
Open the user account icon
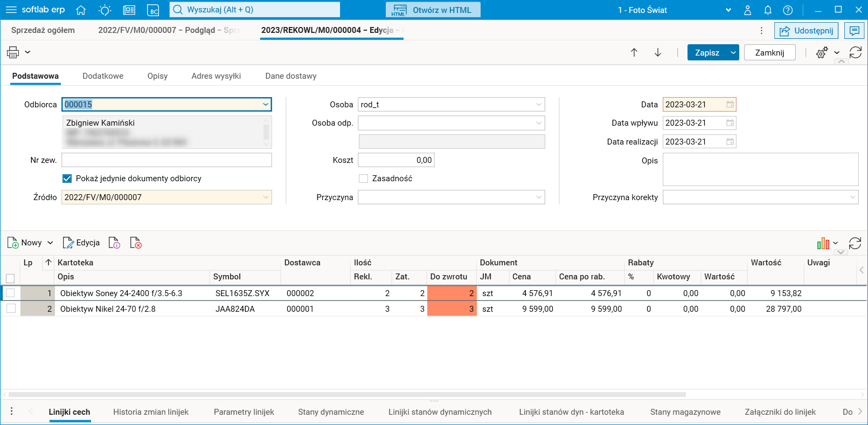tap(748, 10)
